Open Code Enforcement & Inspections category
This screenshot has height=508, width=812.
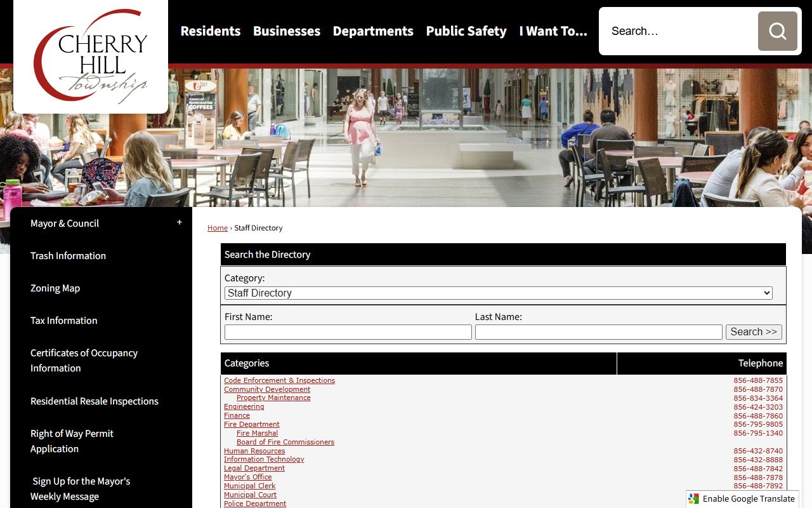click(x=279, y=380)
